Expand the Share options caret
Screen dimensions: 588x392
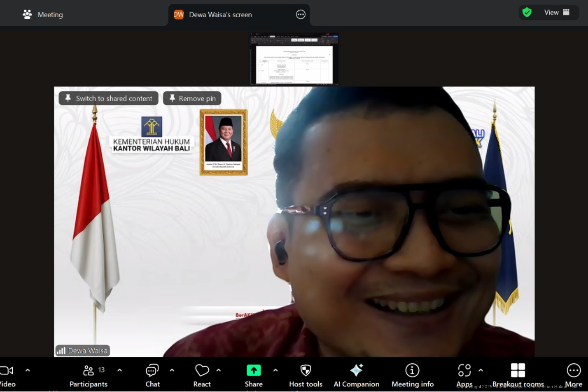(x=276, y=370)
